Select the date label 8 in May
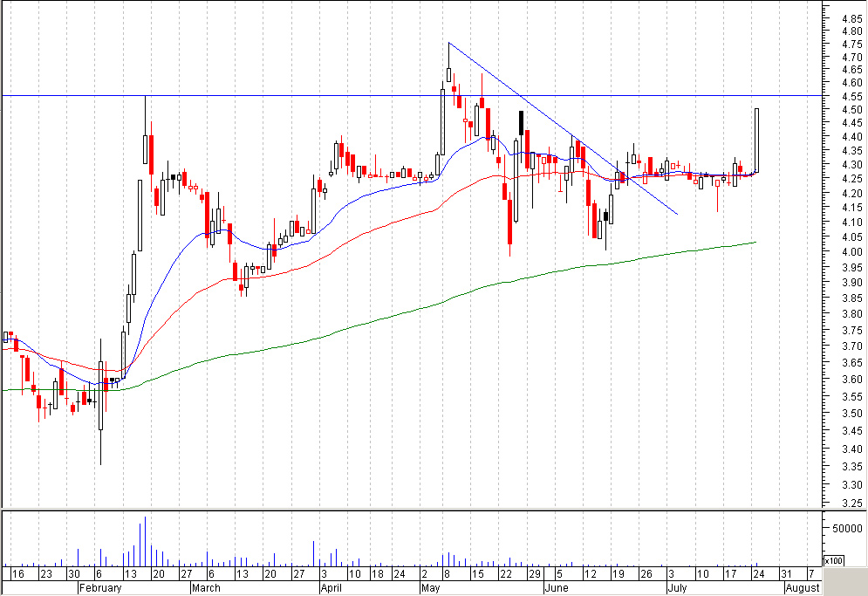868x596 pixels. 448,574
